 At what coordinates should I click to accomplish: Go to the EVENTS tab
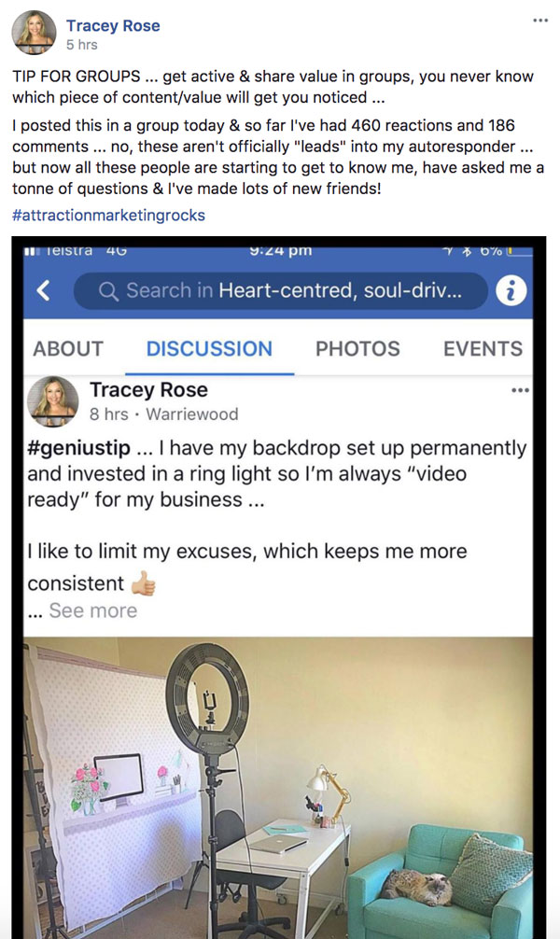(x=483, y=348)
